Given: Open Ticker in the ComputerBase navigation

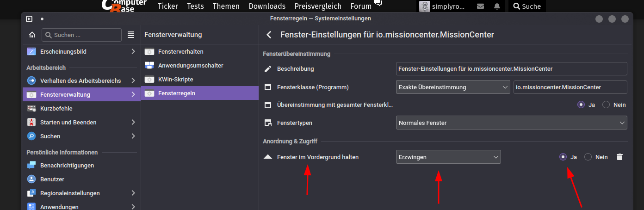Looking at the screenshot, I should coord(167,6).
